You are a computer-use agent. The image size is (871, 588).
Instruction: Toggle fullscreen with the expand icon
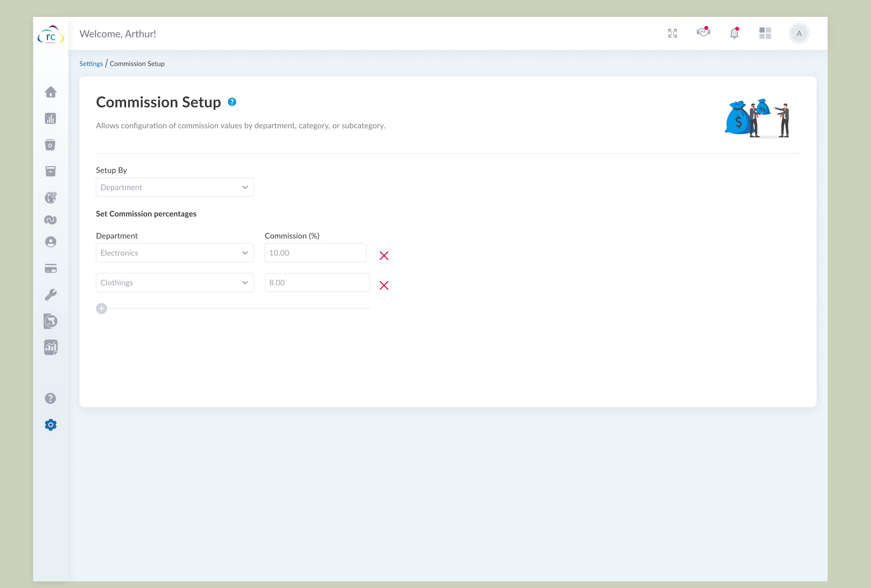pyautogui.click(x=672, y=33)
